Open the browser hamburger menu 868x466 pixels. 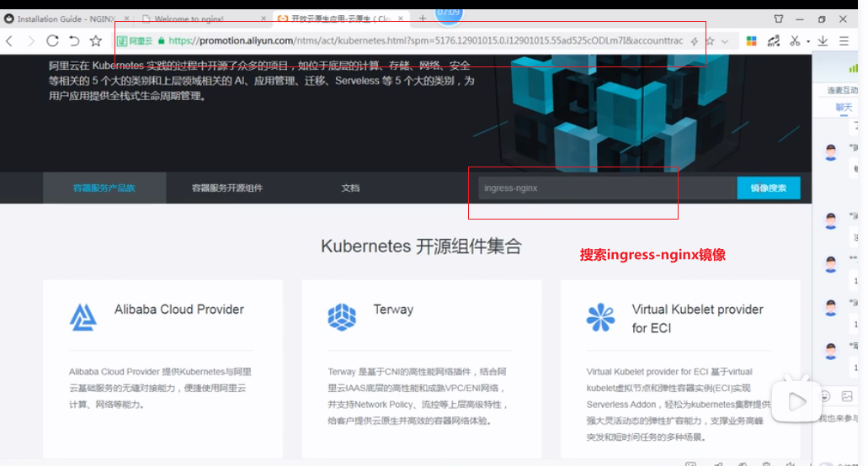coord(844,41)
